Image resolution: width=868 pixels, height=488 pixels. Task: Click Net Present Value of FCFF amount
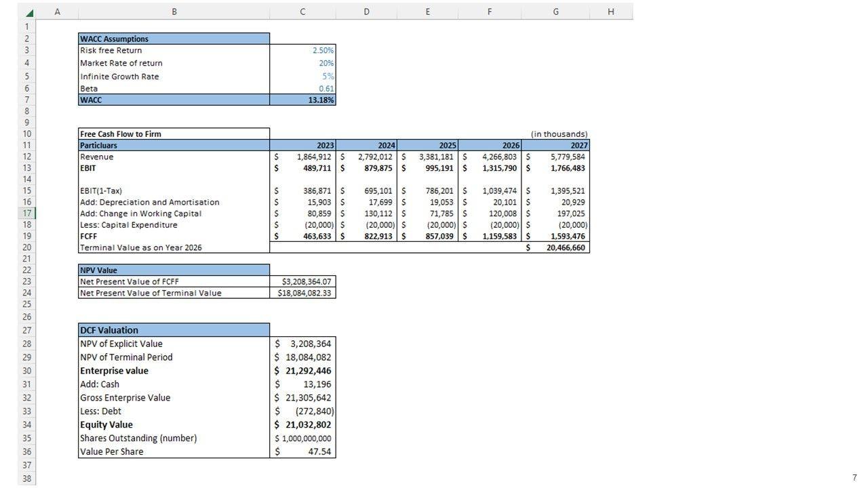click(302, 281)
